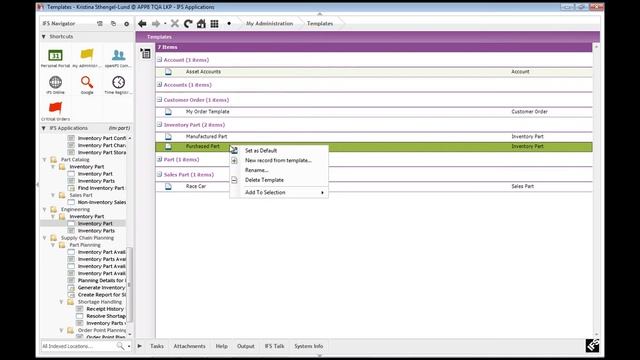Open the Personal Portal calendar shortcut
640x360 pixels.
click(56, 55)
